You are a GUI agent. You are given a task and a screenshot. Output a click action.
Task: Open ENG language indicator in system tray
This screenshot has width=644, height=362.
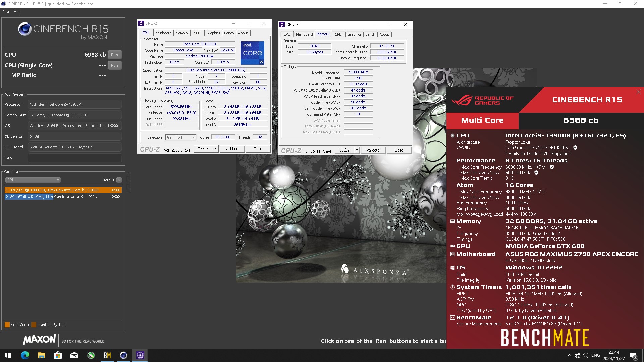[x=595, y=355]
